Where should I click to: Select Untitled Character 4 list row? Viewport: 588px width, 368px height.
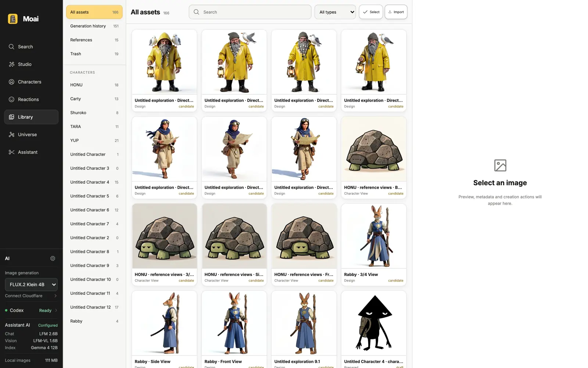coord(94,182)
